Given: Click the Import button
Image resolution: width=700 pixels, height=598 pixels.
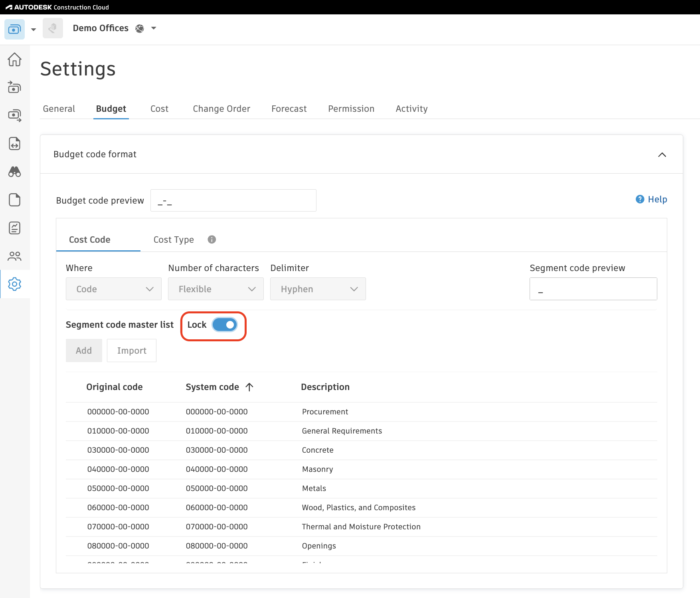Looking at the screenshot, I should click(x=132, y=350).
